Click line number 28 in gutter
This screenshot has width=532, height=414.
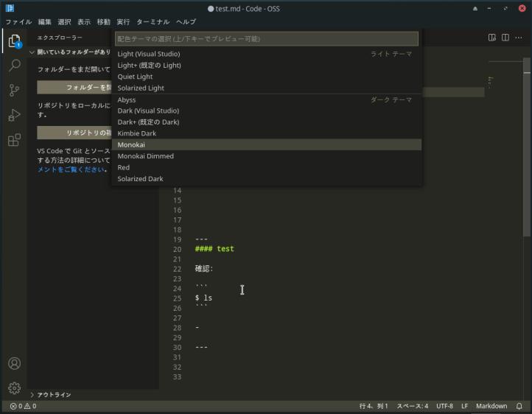tap(177, 328)
